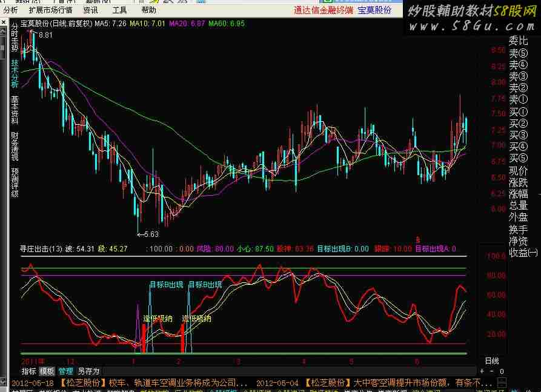541x392 pixels.
Task: Open 基本资料 sidebar tab
Action: (x=14, y=110)
